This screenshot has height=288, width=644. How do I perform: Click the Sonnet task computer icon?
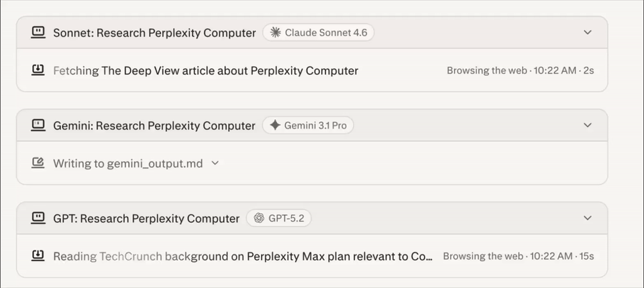pos(38,32)
